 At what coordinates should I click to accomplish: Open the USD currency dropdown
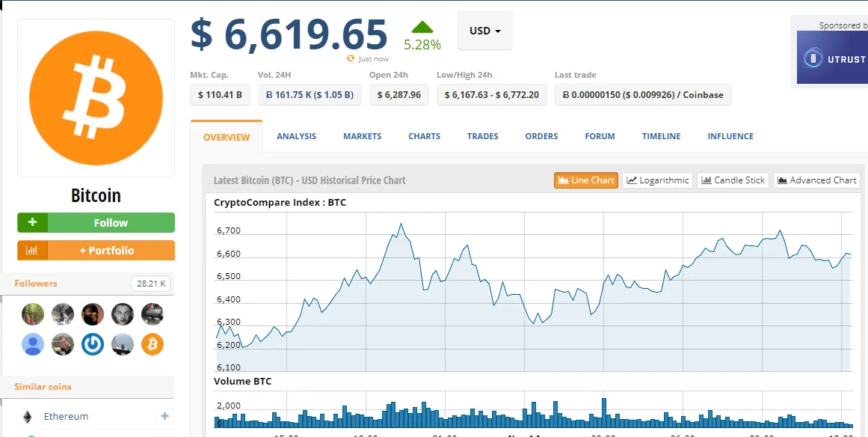click(485, 31)
